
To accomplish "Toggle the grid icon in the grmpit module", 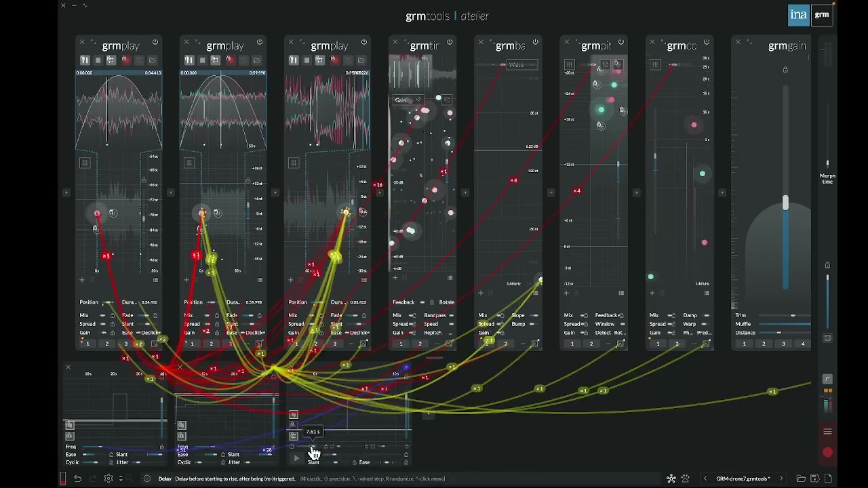I will (x=570, y=65).
